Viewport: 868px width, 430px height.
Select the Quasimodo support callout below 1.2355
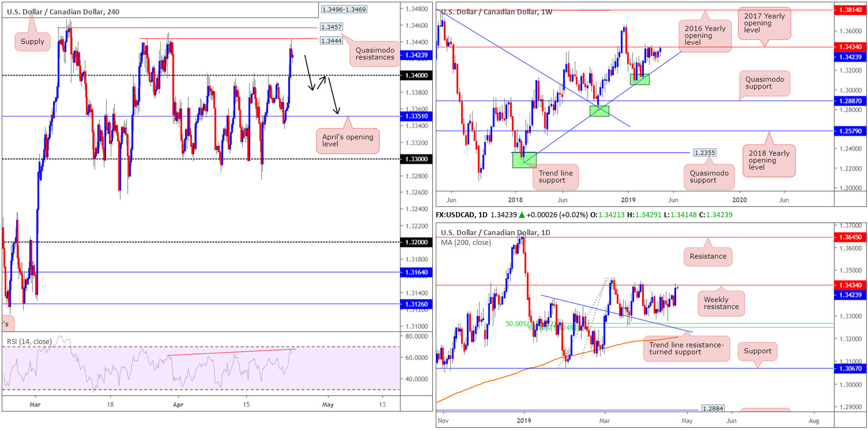(708, 177)
